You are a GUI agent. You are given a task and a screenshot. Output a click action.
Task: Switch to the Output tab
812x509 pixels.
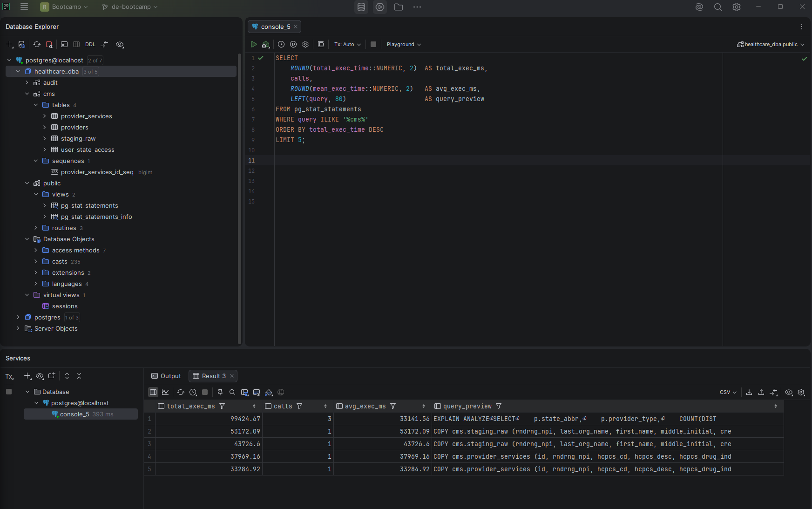pos(166,376)
